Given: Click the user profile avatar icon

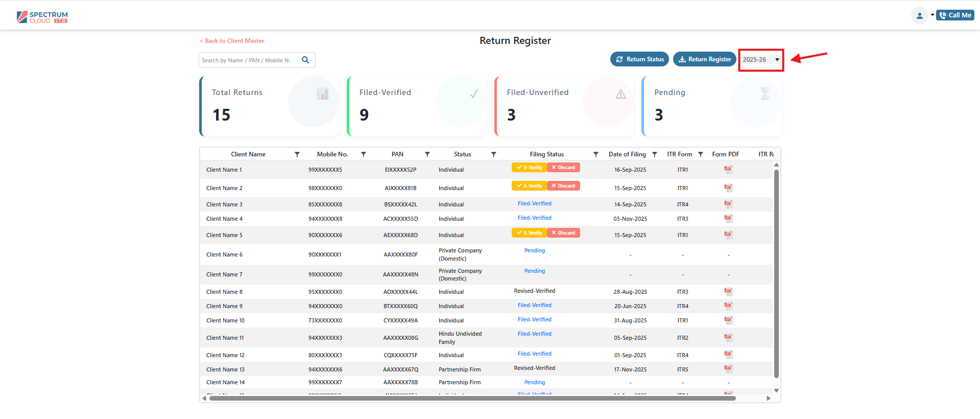Looking at the screenshot, I should pyautogui.click(x=919, y=15).
